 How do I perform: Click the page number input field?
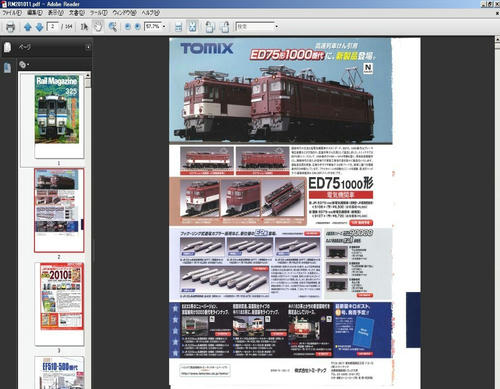(53, 26)
